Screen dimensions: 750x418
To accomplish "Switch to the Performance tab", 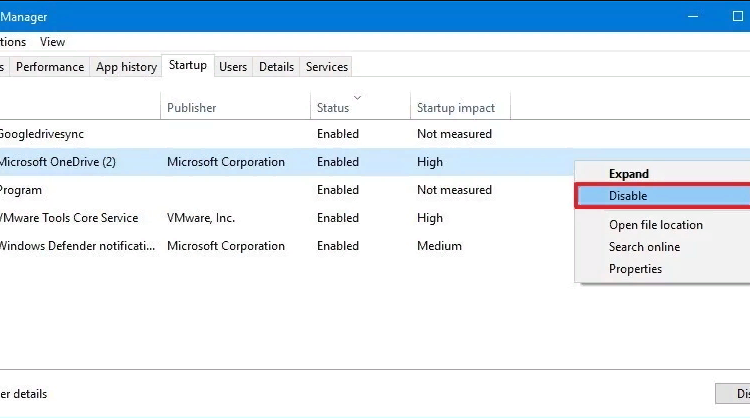I will point(50,66).
